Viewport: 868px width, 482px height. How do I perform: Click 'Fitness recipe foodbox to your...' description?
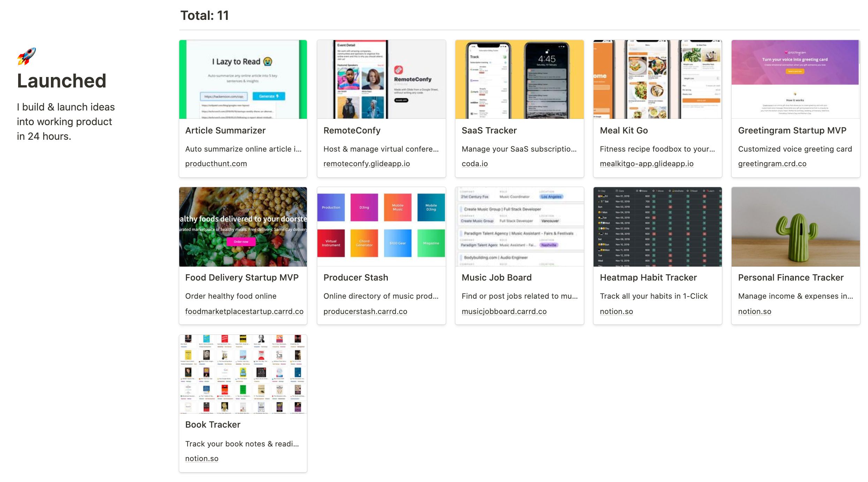click(657, 149)
